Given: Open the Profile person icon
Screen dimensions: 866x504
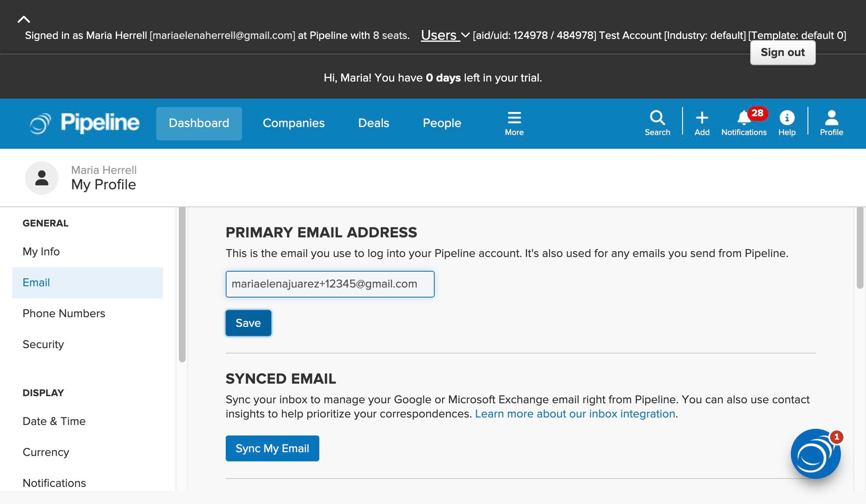Looking at the screenshot, I should click(831, 118).
